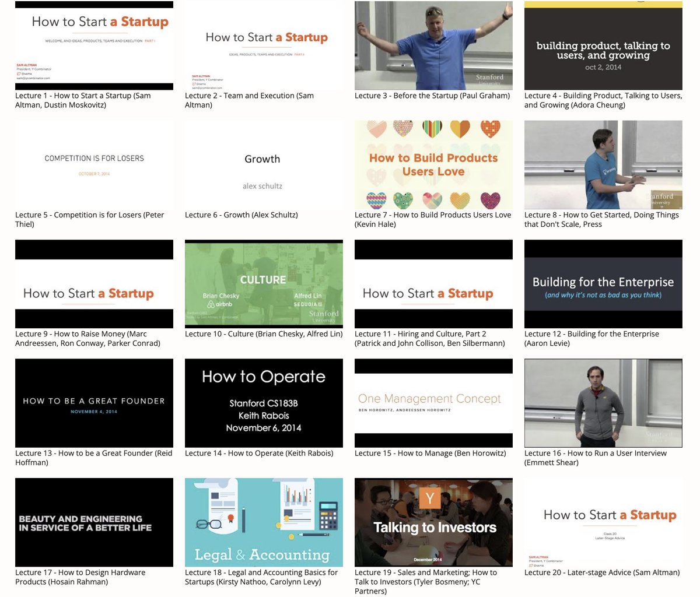Click the 'Lecture 2 - Team and Execution' link
The width and height of the screenshot is (700, 597).
pos(249,100)
